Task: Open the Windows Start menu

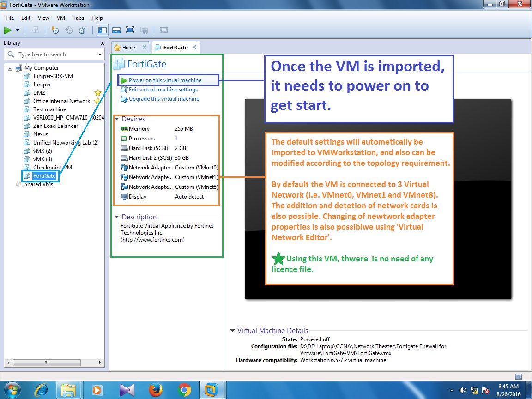Action: [12, 390]
